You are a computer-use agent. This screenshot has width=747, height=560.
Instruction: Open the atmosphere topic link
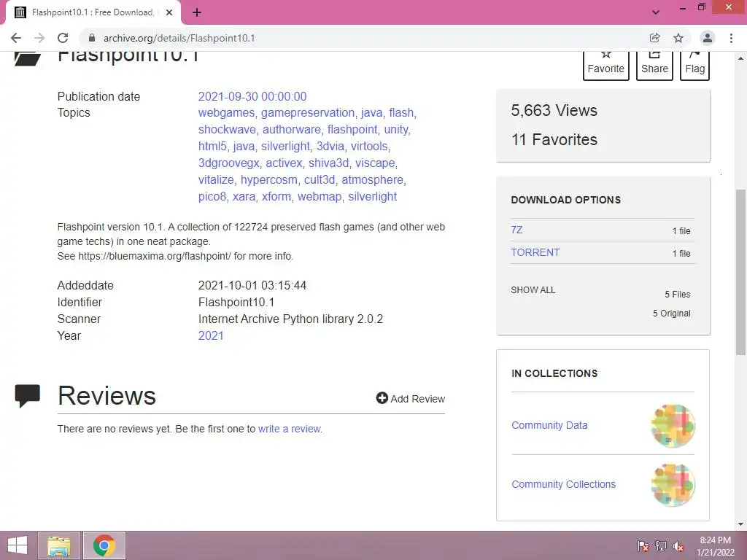coord(372,180)
